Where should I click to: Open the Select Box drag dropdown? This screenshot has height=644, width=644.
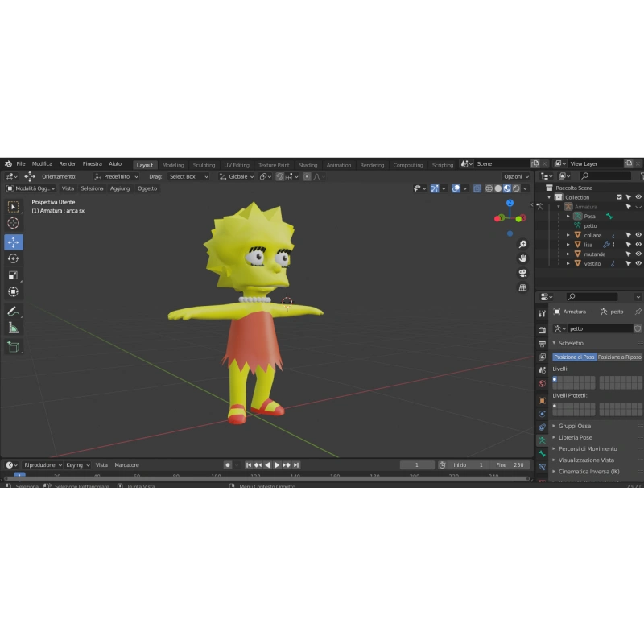click(x=188, y=176)
